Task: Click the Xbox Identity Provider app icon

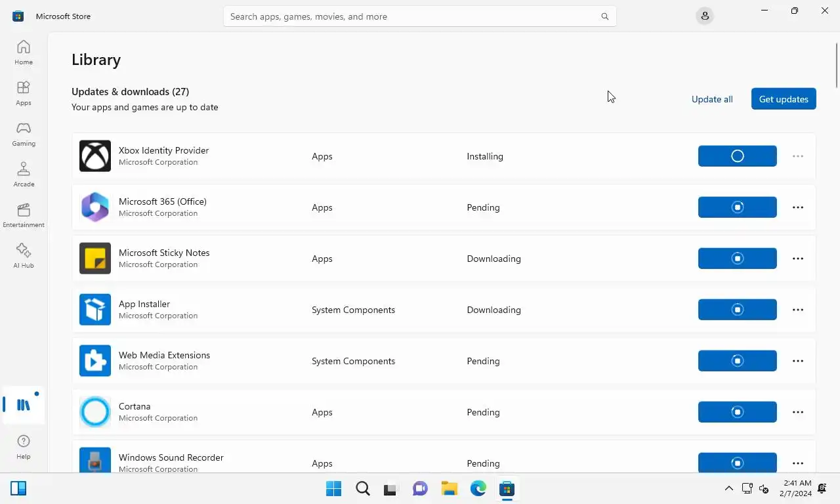Action: [x=95, y=156]
